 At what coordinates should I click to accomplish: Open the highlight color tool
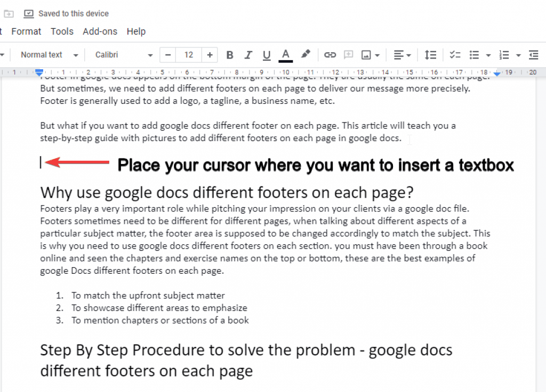click(306, 54)
